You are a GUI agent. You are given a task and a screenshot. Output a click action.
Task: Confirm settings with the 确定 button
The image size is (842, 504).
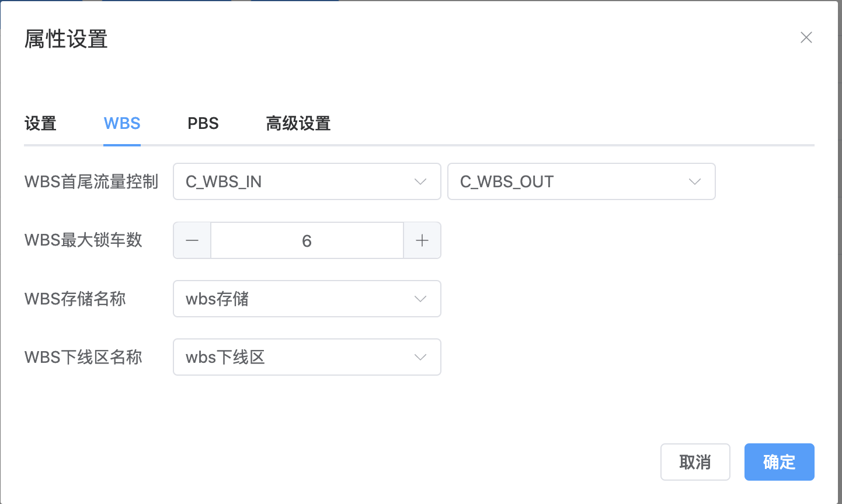(779, 462)
